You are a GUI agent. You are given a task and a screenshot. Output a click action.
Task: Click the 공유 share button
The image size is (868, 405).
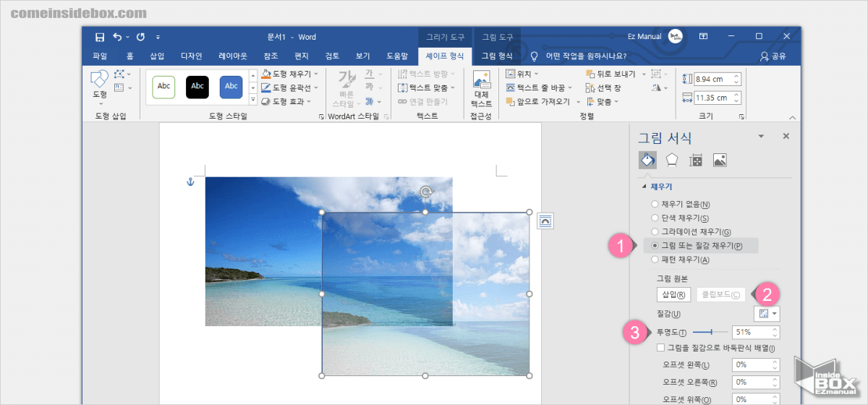pyautogui.click(x=773, y=56)
